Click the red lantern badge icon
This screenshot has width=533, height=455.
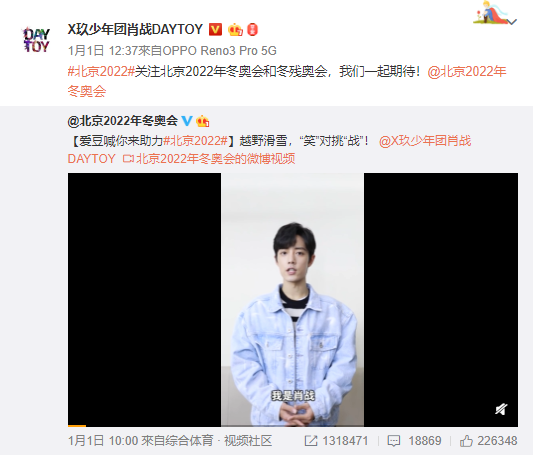[252, 30]
